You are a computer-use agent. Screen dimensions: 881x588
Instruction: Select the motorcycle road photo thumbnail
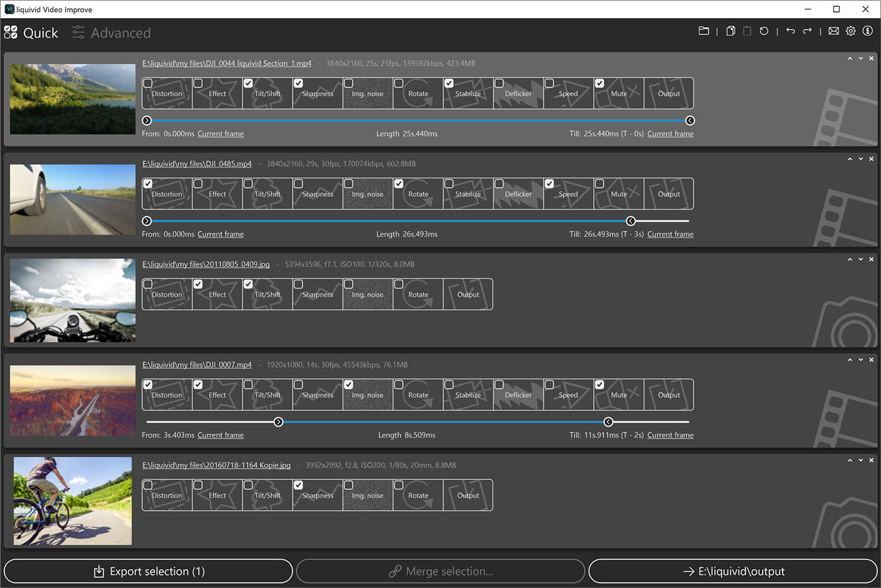tap(73, 300)
